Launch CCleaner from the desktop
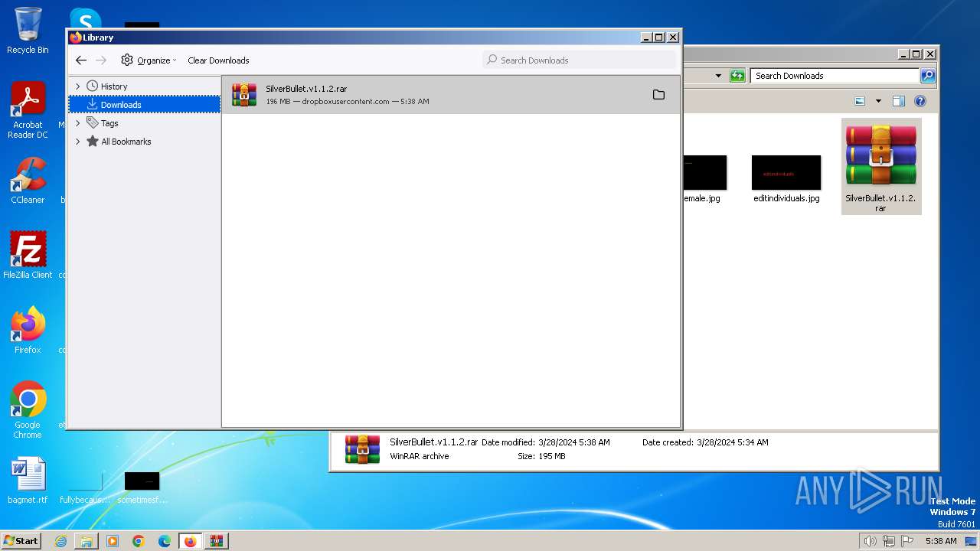 coord(28,181)
